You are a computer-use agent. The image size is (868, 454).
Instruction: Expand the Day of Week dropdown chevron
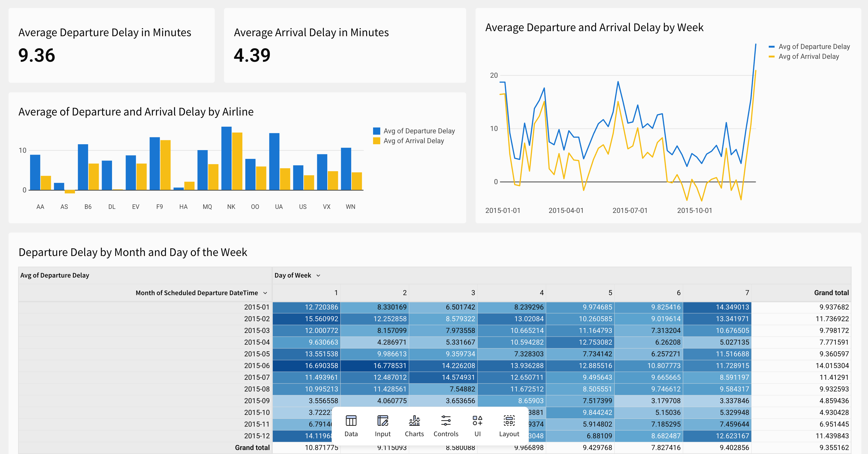318,275
